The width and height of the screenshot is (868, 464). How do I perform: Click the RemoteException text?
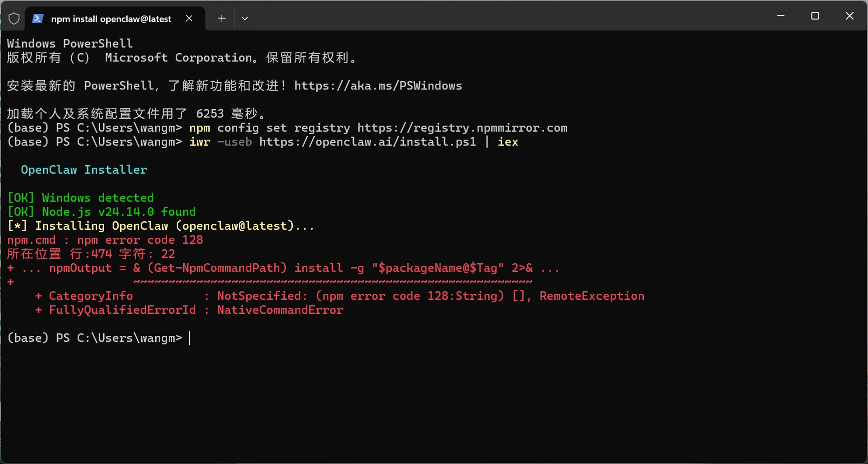[592, 296]
